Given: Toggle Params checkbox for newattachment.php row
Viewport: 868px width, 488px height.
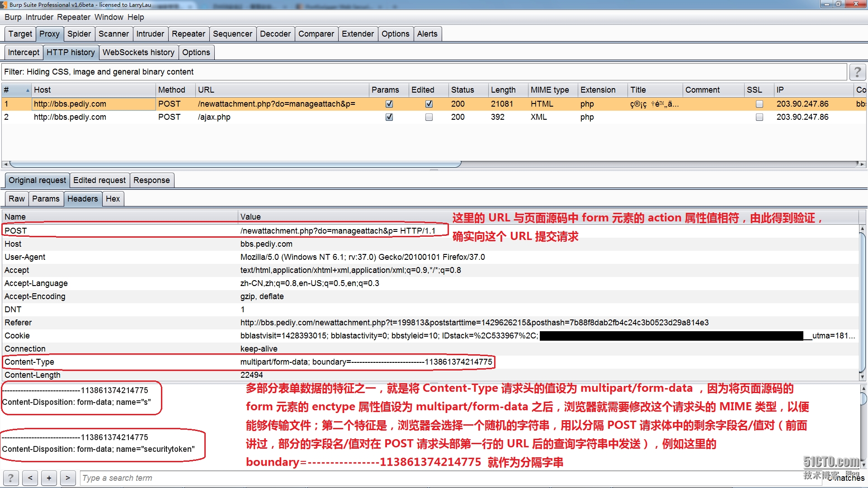Looking at the screenshot, I should (x=389, y=104).
